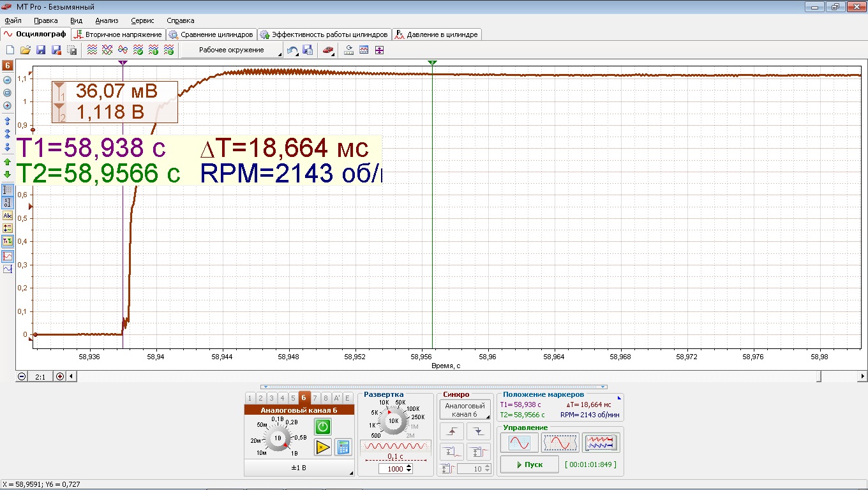Toggle the grid ruler icon in left sidebar
This screenshot has width=868, height=490.
coord(8,190)
